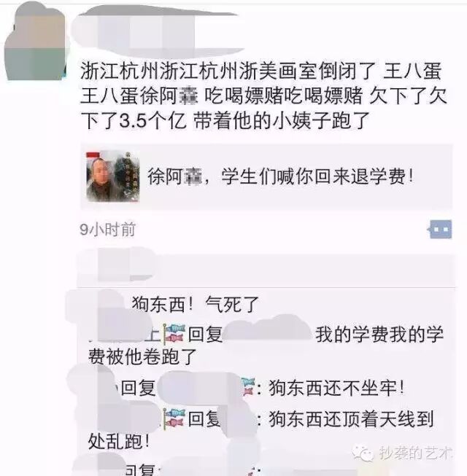The width and height of the screenshot is (467, 476).
Task: Reply to the comment 我的学费被他卷跑了
Action: (266, 346)
